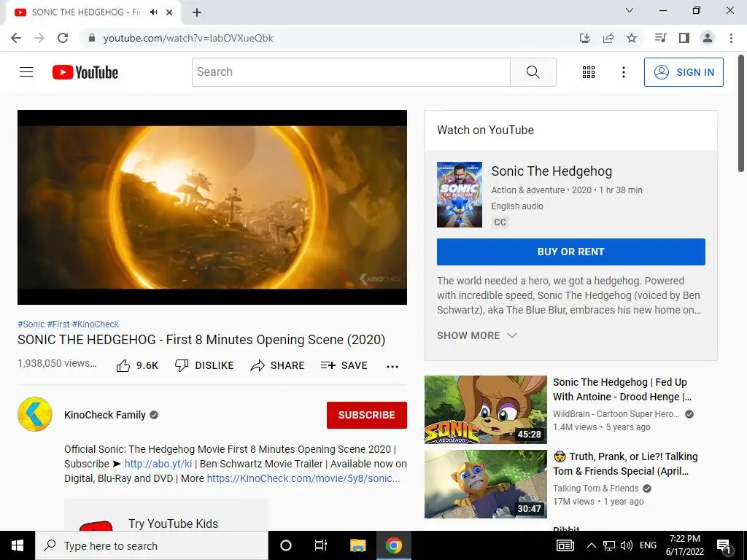Viewport: 747px width, 560px height.
Task: Click the video player to pause
Action: click(212, 207)
